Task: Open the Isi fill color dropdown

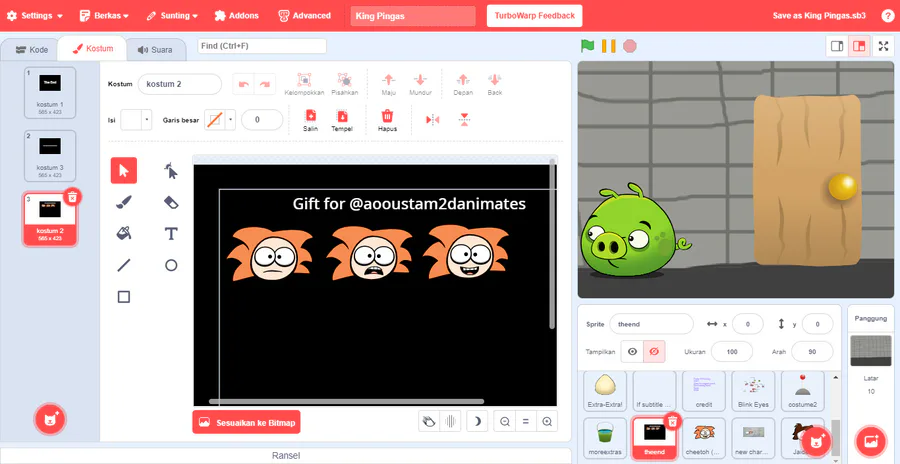Action: tap(147, 119)
